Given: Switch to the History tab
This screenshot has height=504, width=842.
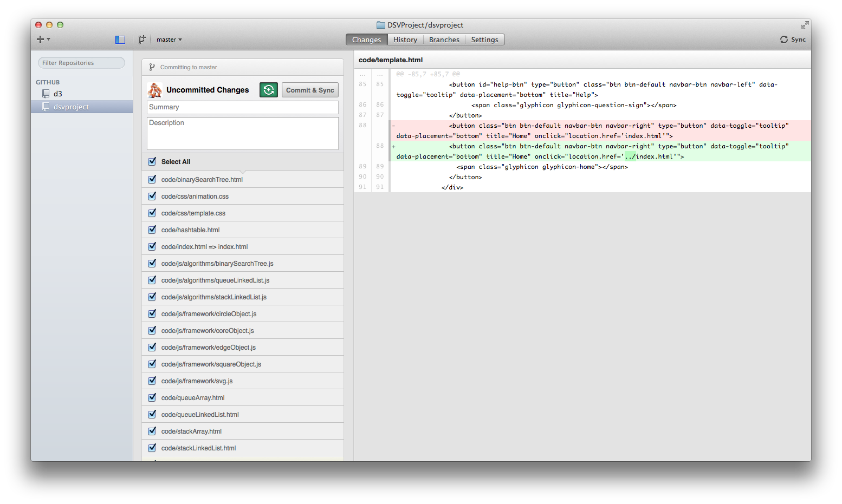Looking at the screenshot, I should click(405, 40).
